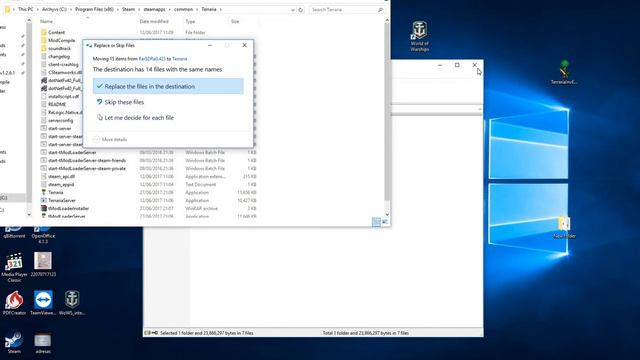Viewport: 640px width, 360px height.
Task: Click Terraria breadcrumb in address bar
Action: pos(209,9)
